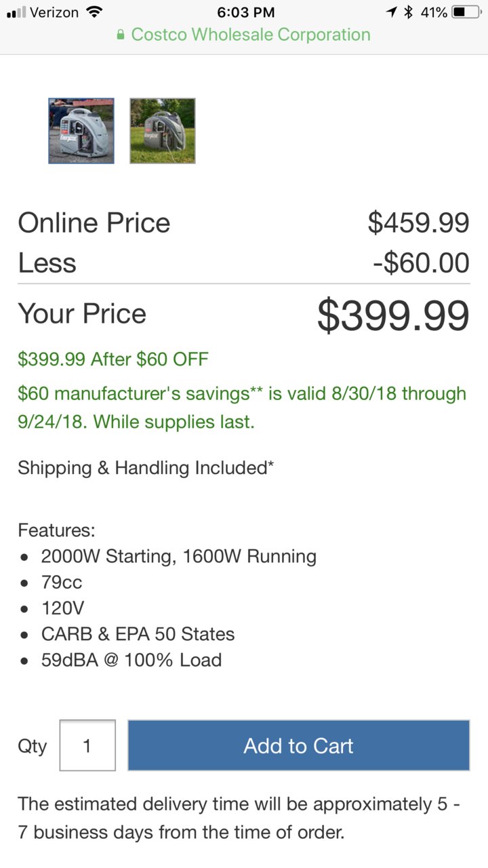Tap the Costco Wholesale Corporation address text

point(251,35)
